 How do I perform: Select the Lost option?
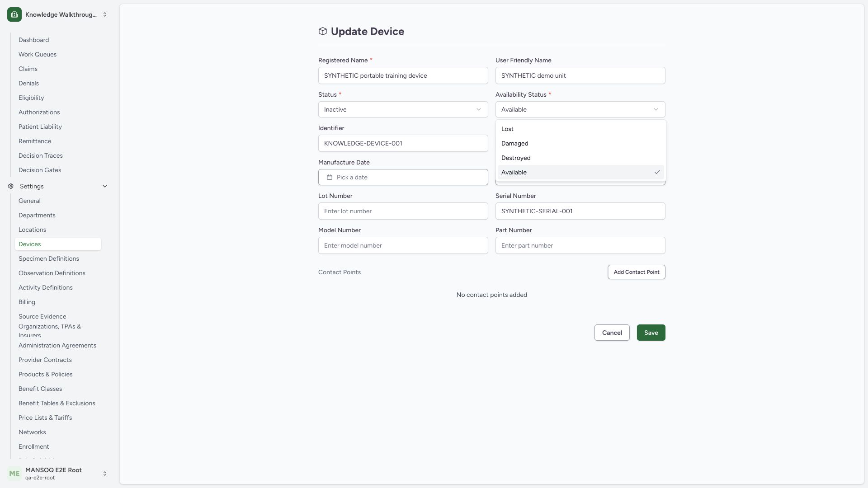tap(580, 129)
